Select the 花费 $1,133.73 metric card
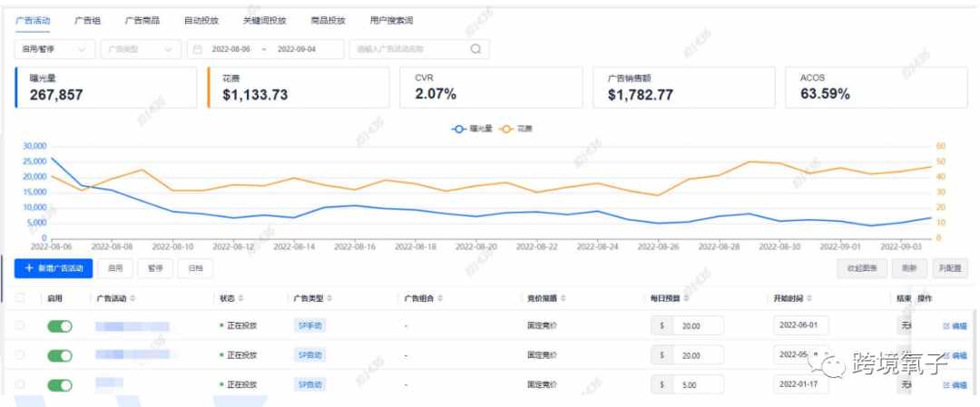This screenshot has height=407, width=980. coord(299,87)
